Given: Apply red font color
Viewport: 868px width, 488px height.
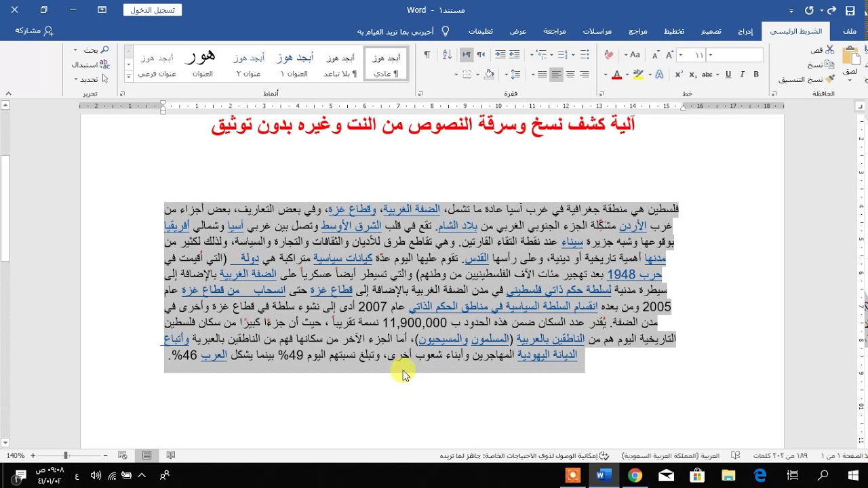Looking at the screenshot, I should click(x=616, y=75).
